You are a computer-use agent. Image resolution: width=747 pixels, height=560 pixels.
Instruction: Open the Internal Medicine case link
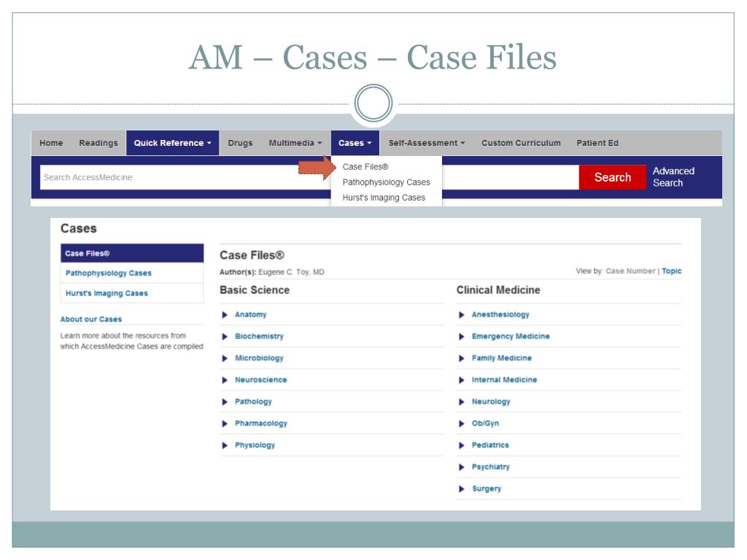(504, 380)
